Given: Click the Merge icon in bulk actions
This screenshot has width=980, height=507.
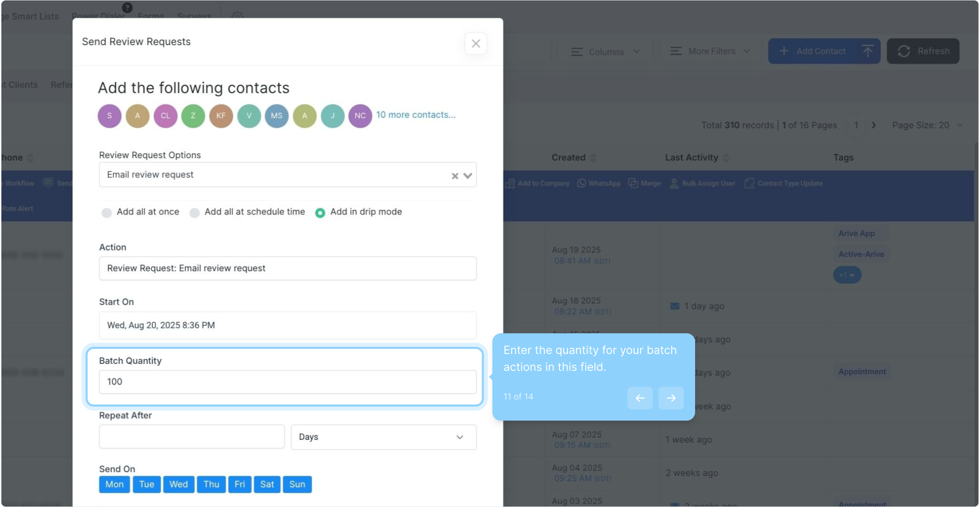Looking at the screenshot, I should (633, 184).
